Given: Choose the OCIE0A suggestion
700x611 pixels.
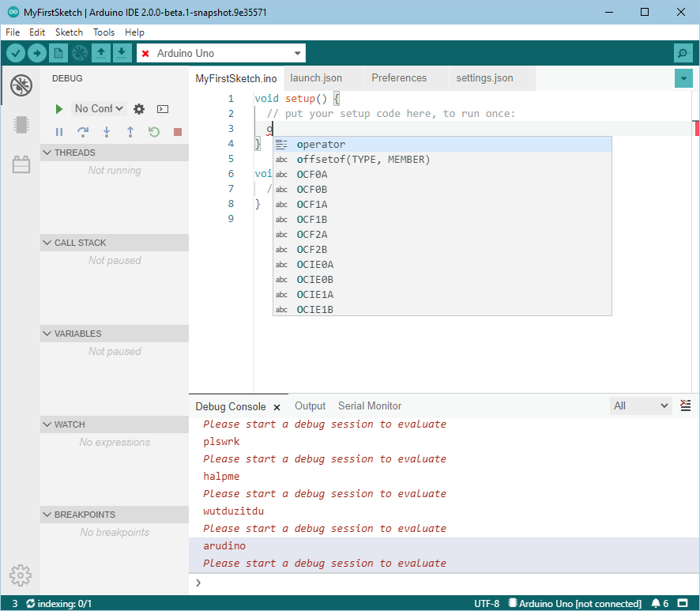Looking at the screenshot, I should click(x=442, y=265).
